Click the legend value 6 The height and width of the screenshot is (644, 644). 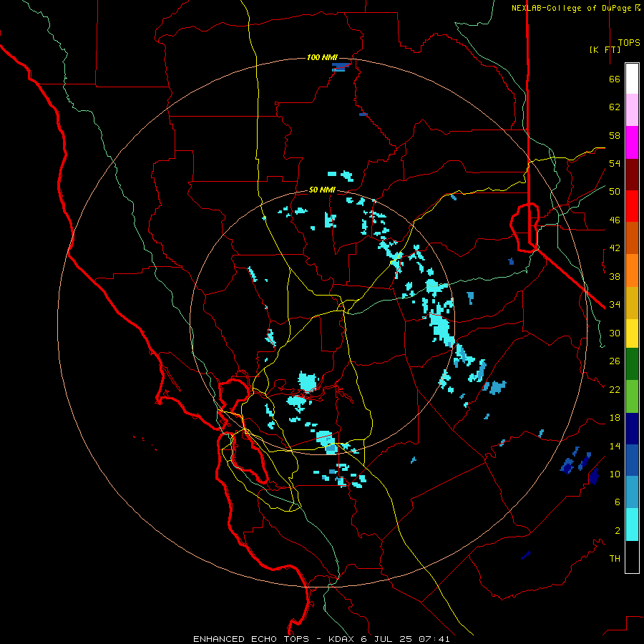(618, 502)
